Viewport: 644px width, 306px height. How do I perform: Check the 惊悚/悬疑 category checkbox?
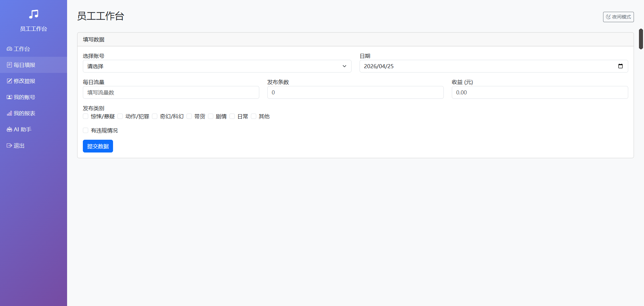(86, 116)
